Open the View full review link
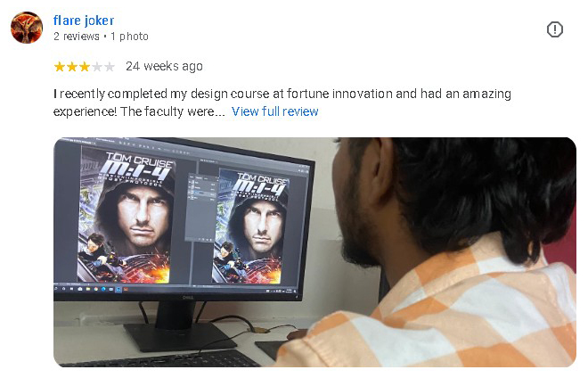This screenshot has width=588, height=378. tap(275, 111)
